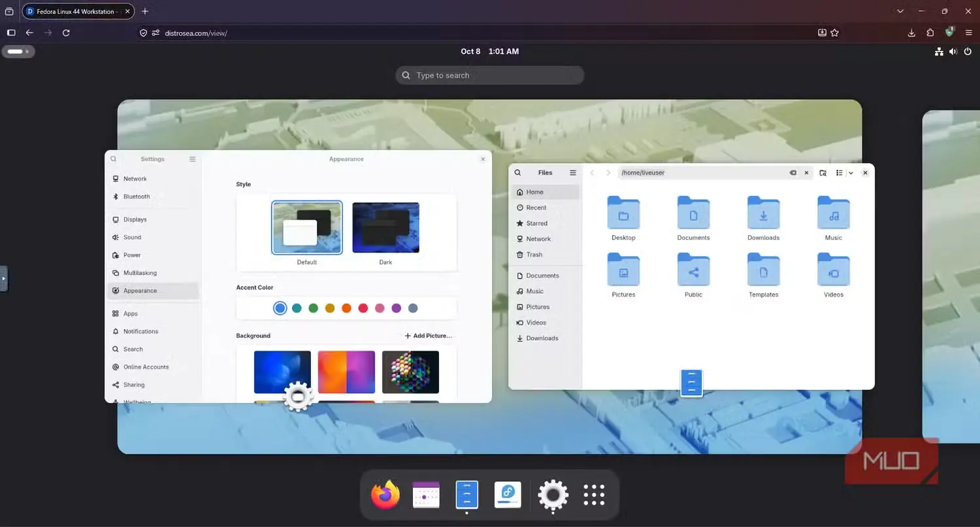Expand the browser's list-all-tabs chevron

click(900, 11)
